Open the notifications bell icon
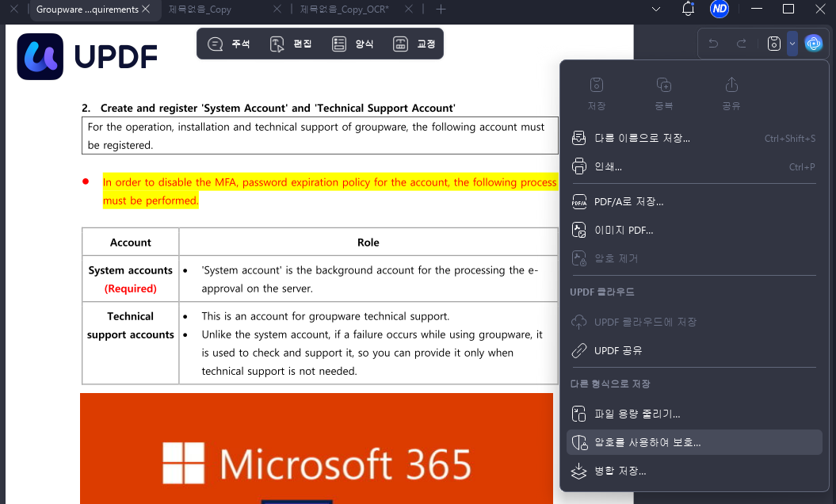 (689, 9)
